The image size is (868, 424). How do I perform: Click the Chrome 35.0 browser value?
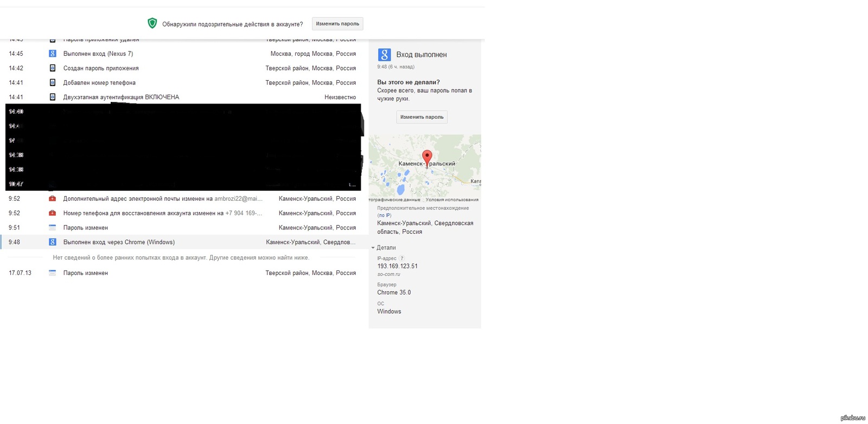394,292
